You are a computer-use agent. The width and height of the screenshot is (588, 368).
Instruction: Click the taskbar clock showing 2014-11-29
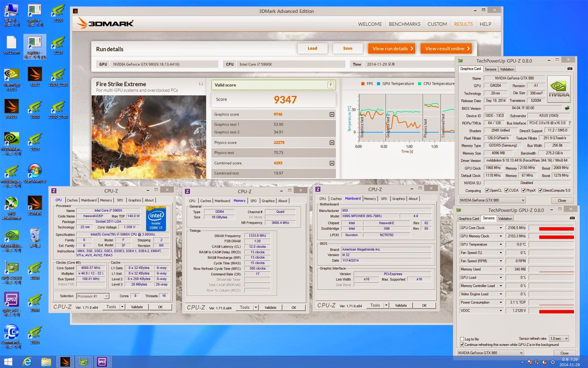[x=569, y=362]
